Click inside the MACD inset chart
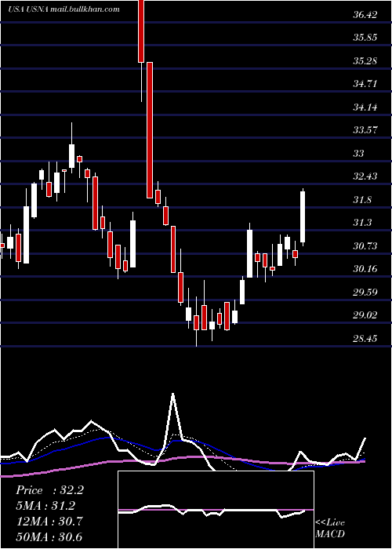Image resolution: width=392 pixels, height=549 pixels. [216, 510]
